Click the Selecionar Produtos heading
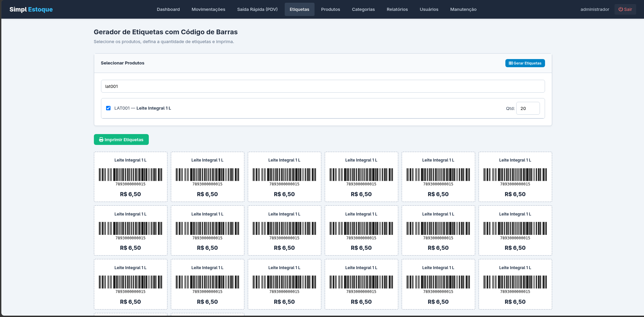The width and height of the screenshot is (644, 317). click(122, 63)
